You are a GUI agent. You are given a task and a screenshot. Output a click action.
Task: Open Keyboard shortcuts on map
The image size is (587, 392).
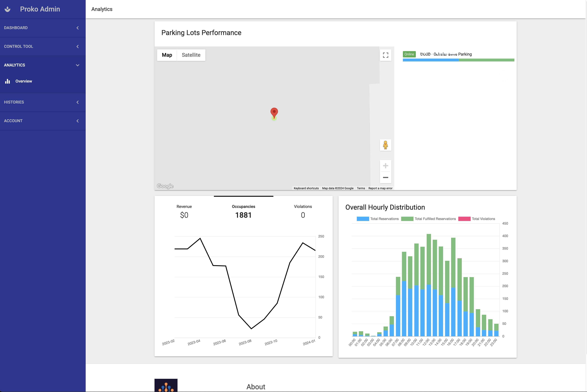tap(306, 188)
